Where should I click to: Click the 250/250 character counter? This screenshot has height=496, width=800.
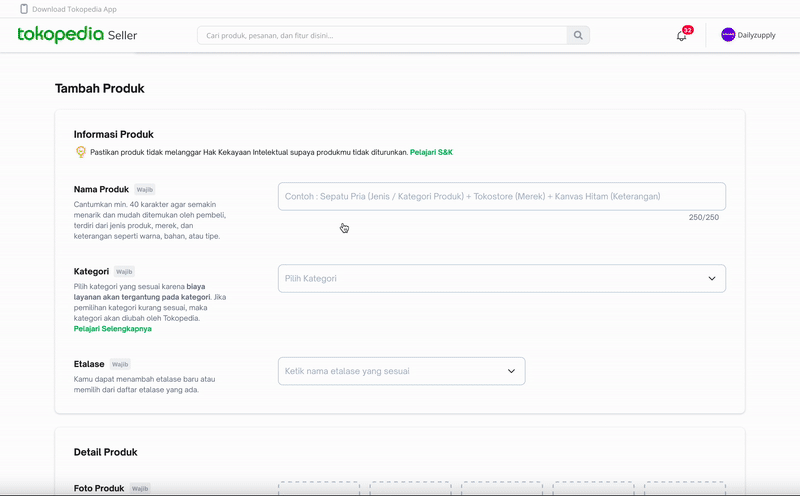(704, 217)
